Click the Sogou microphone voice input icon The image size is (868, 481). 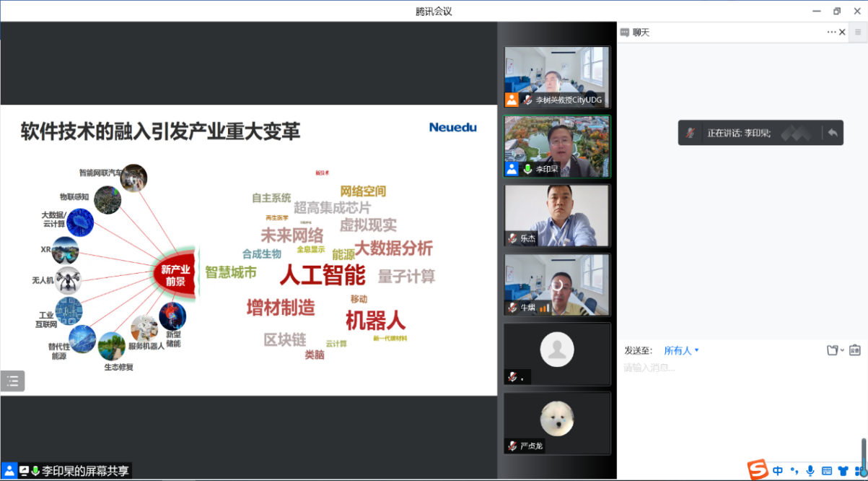click(810, 471)
